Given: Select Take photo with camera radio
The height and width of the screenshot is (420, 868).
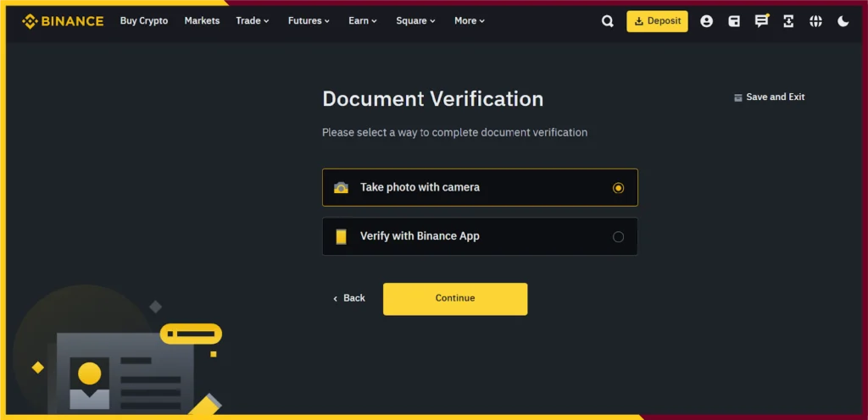Looking at the screenshot, I should click(618, 188).
